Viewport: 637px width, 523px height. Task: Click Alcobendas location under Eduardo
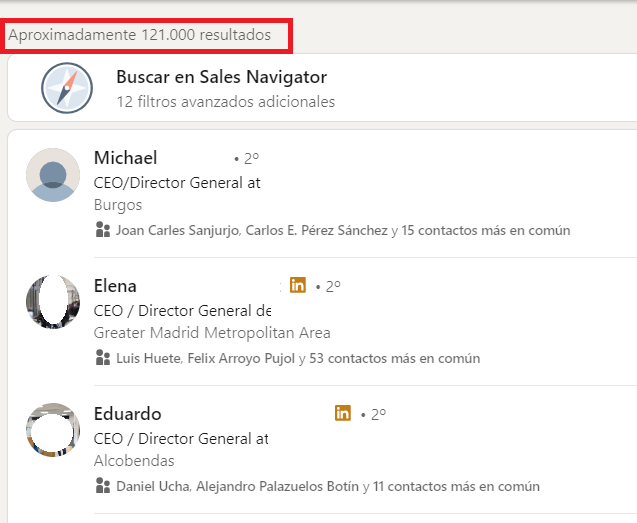pyautogui.click(x=134, y=461)
